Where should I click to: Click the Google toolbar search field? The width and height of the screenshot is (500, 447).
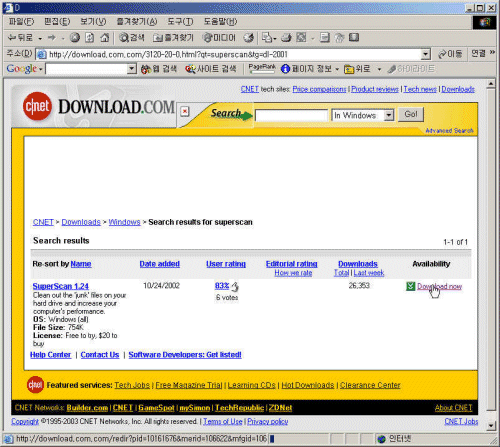click(87, 69)
